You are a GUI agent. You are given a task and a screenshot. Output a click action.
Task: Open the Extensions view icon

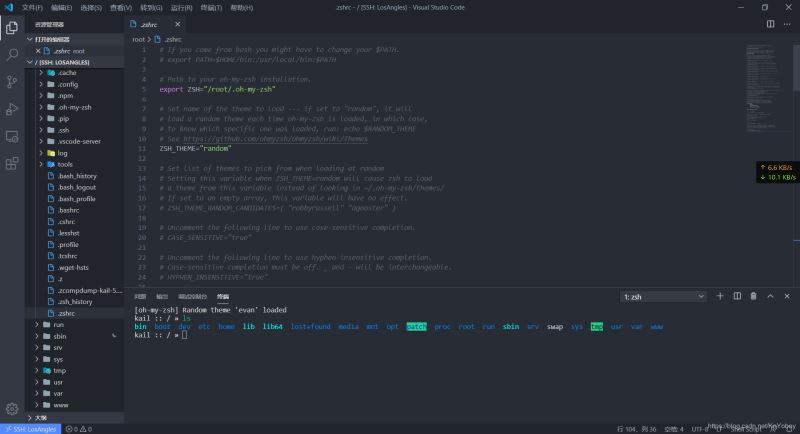click(x=12, y=162)
